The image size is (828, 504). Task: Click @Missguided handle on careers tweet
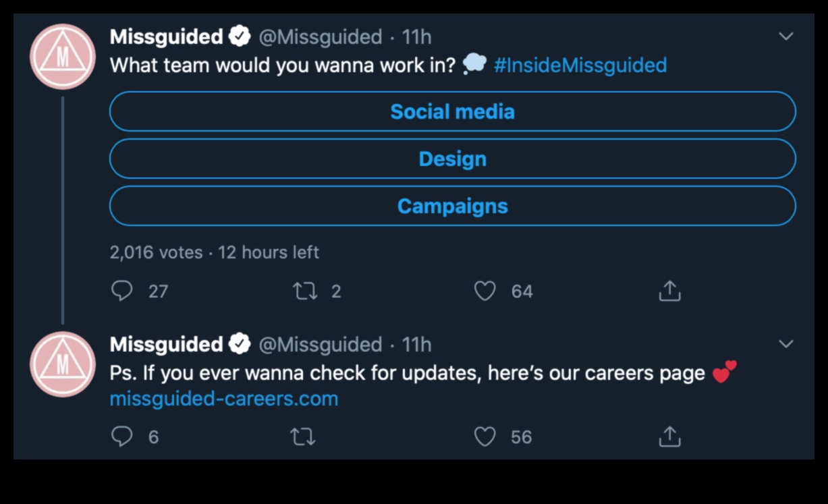[320, 344]
